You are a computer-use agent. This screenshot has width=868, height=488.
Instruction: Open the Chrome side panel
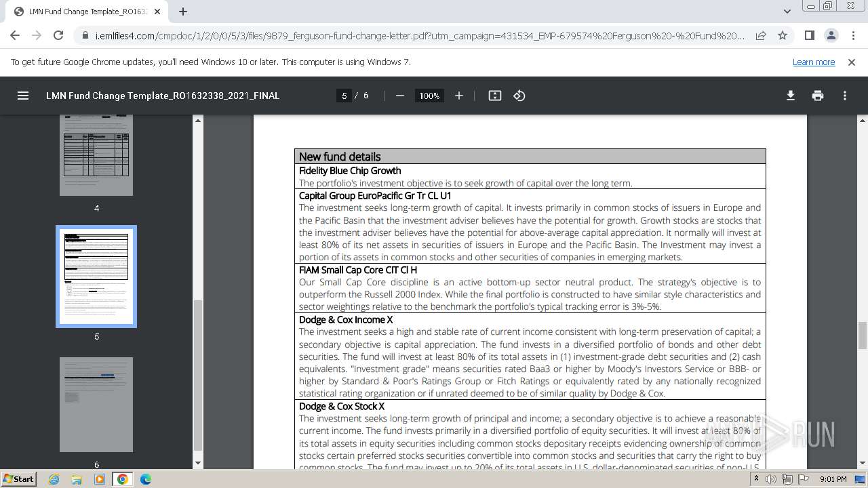(810, 35)
